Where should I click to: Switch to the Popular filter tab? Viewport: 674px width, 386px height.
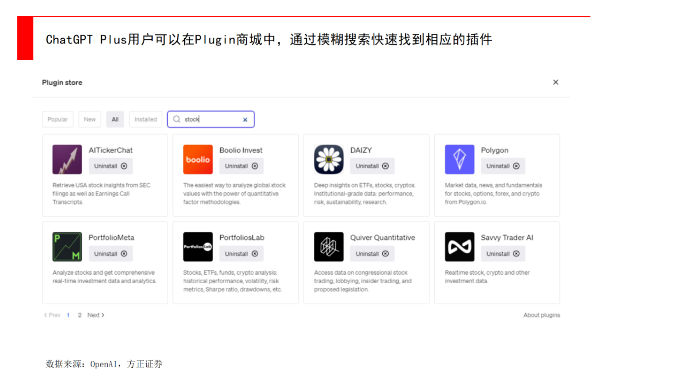point(58,119)
